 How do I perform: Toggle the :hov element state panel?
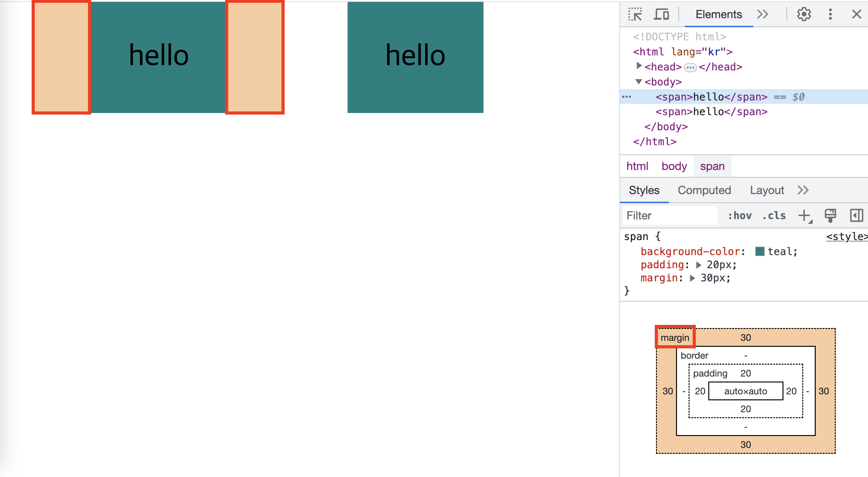click(740, 216)
